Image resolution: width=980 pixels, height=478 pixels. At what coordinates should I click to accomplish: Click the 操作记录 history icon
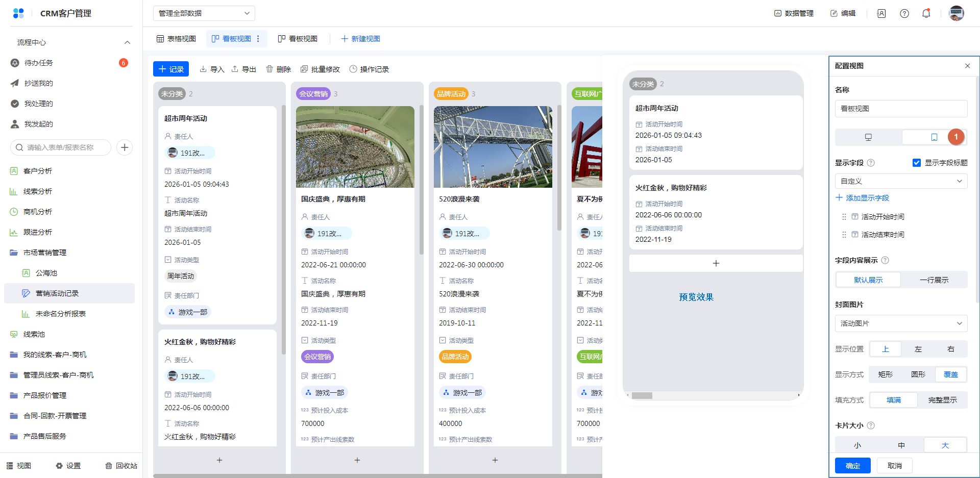353,69
